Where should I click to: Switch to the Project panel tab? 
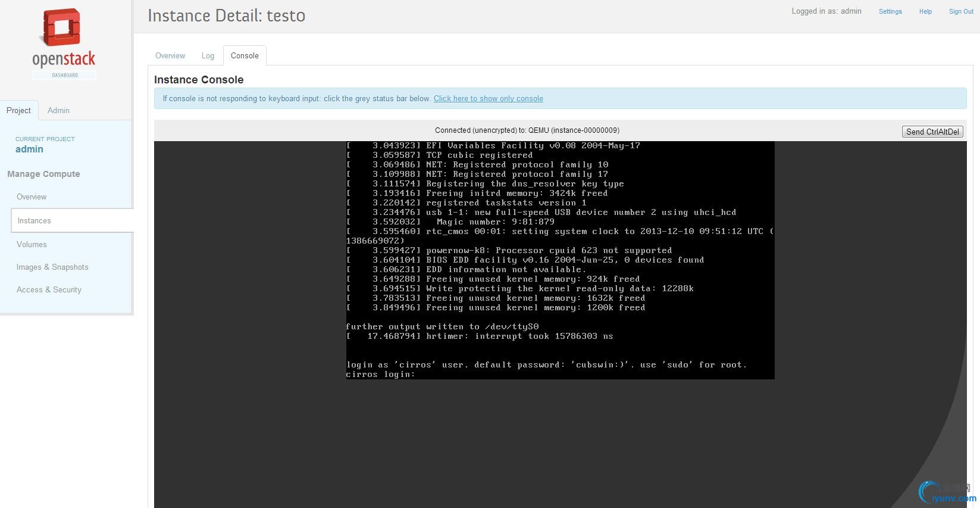18,110
